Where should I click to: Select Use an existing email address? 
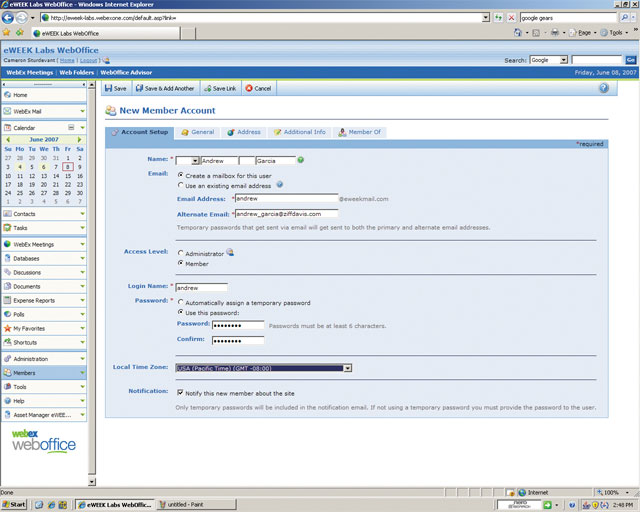pyautogui.click(x=180, y=185)
